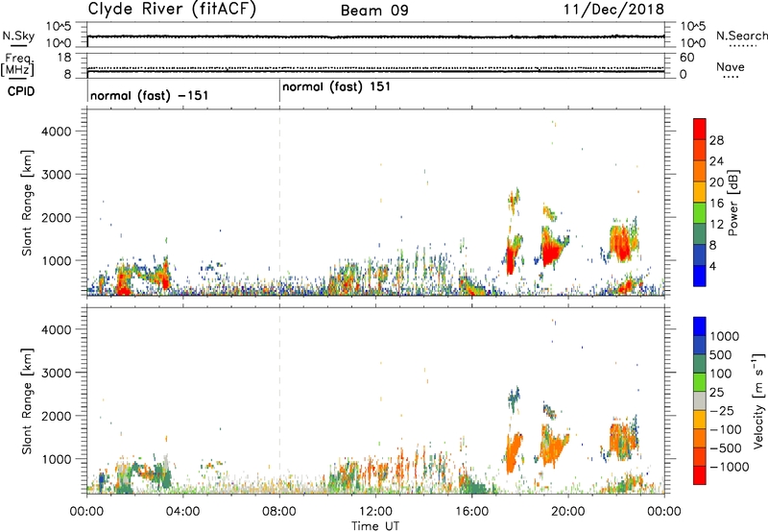This screenshot has width=768, height=532.
Task: Click the '60' Nave axis tick label
Action: coord(686,58)
